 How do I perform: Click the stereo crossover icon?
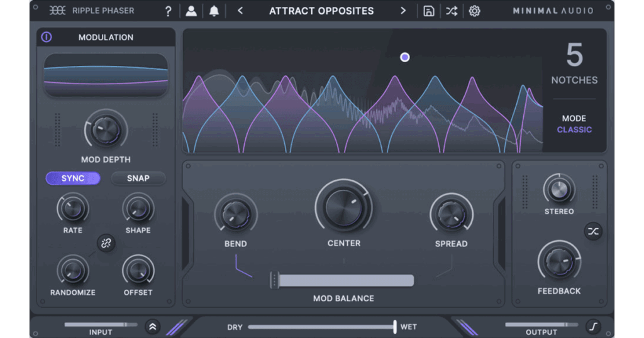point(593,232)
